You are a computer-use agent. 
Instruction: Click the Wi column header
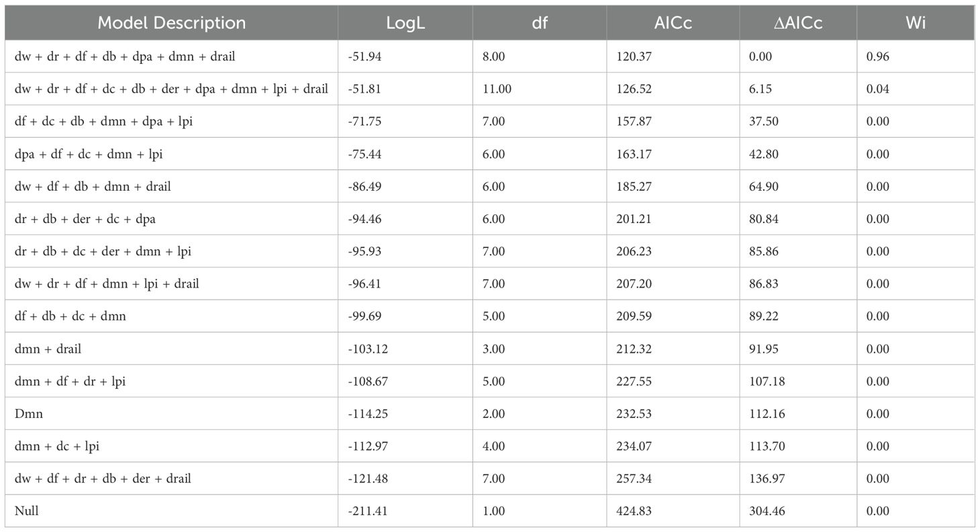[x=916, y=23]
